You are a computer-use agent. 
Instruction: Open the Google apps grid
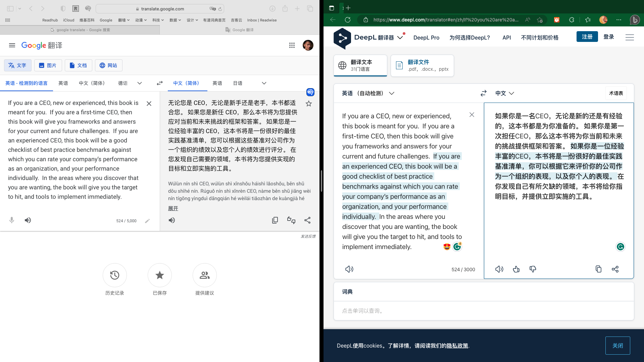pyautogui.click(x=292, y=45)
